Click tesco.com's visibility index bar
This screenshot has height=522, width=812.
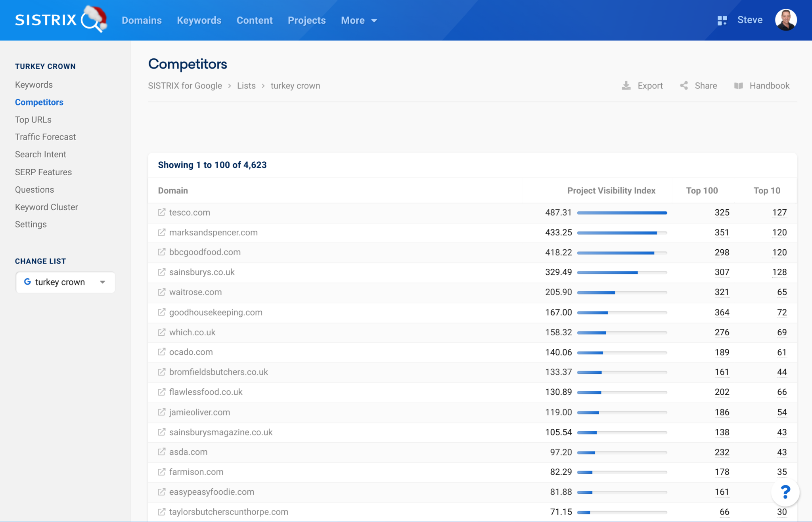[x=622, y=212]
